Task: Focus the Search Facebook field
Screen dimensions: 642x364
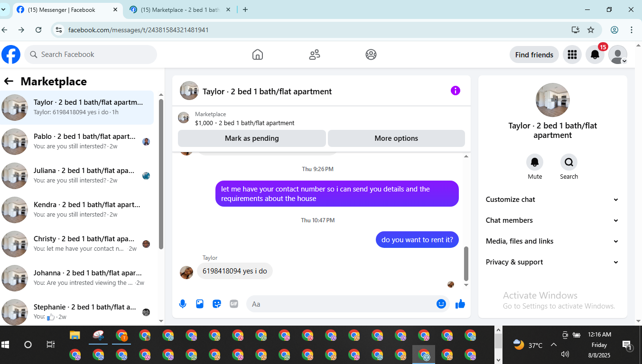Action: point(91,55)
